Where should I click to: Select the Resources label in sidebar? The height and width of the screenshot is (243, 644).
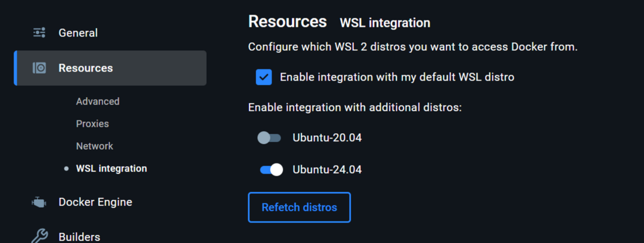[x=86, y=68]
